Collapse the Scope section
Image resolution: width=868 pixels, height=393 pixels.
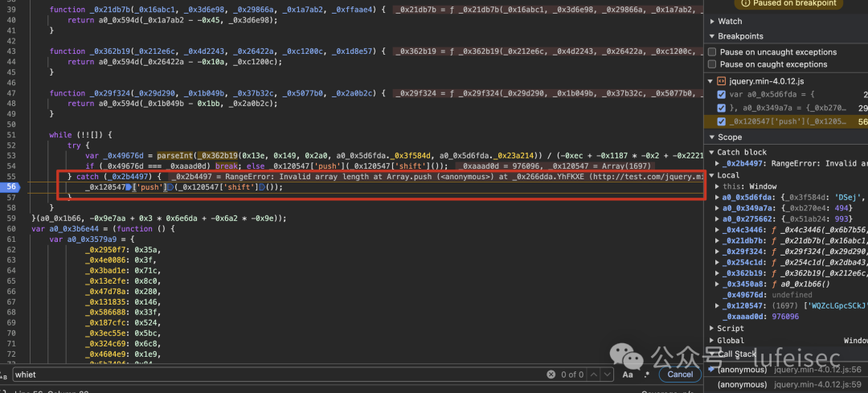coord(712,137)
